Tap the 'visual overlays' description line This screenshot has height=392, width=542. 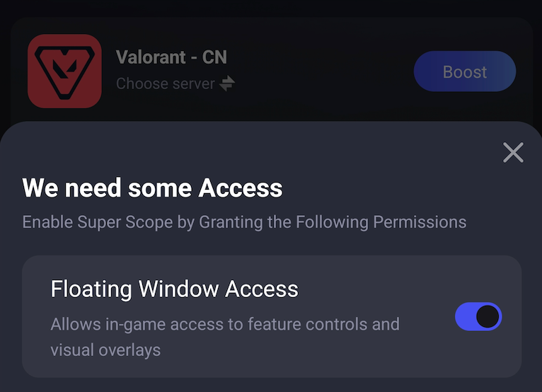pyautogui.click(x=105, y=350)
